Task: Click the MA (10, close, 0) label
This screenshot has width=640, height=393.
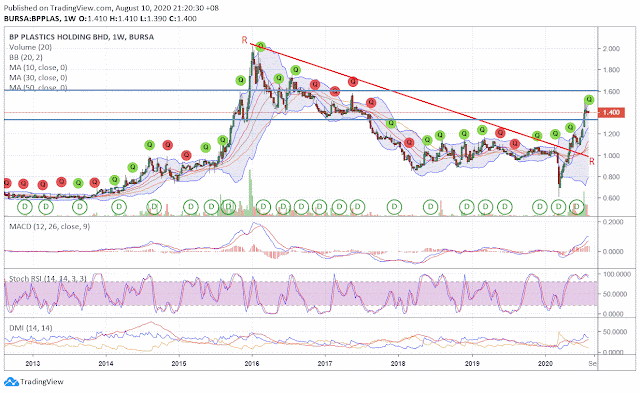Action: [38, 67]
